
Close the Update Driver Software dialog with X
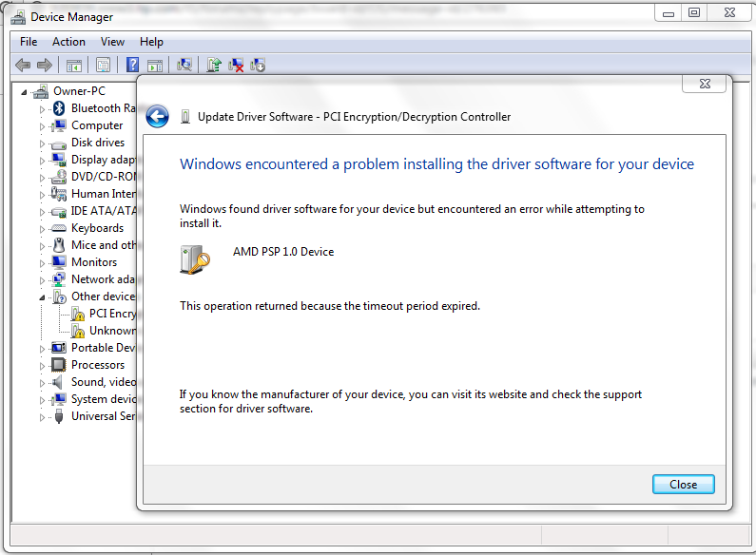705,84
